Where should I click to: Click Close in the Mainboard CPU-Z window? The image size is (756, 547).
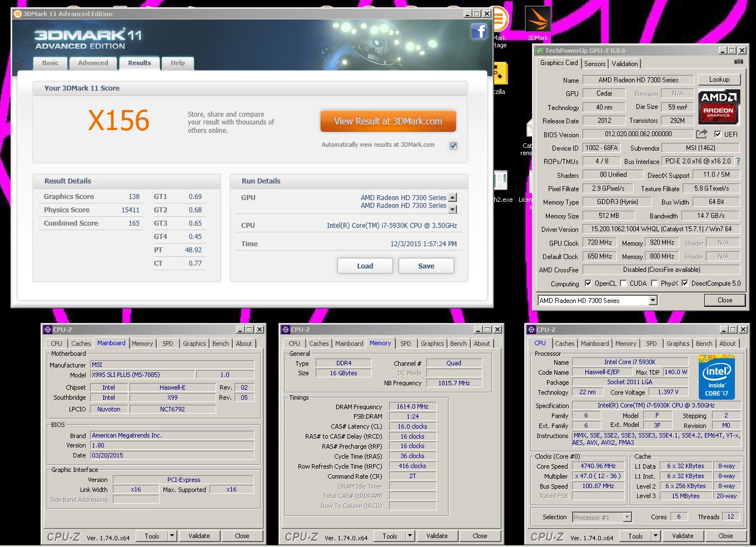pos(242,536)
